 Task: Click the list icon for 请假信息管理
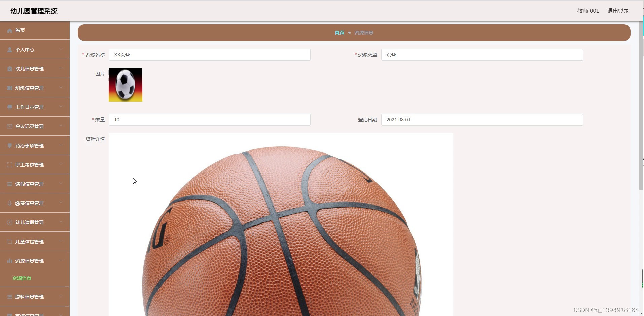click(x=10, y=184)
